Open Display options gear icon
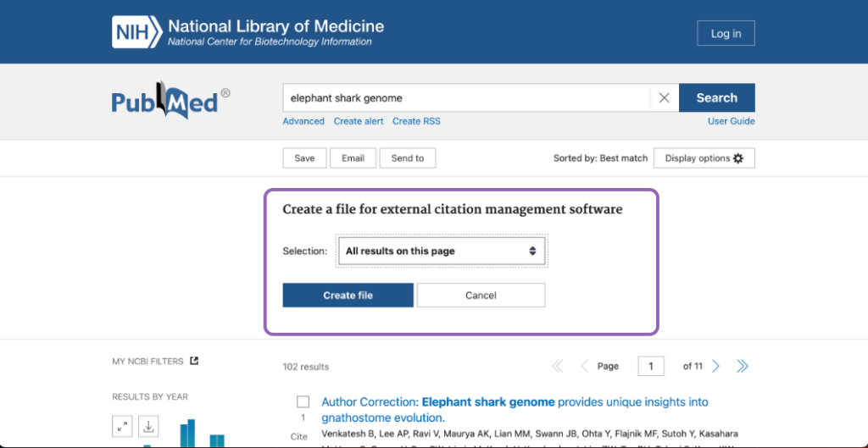868x448 pixels. (x=737, y=158)
